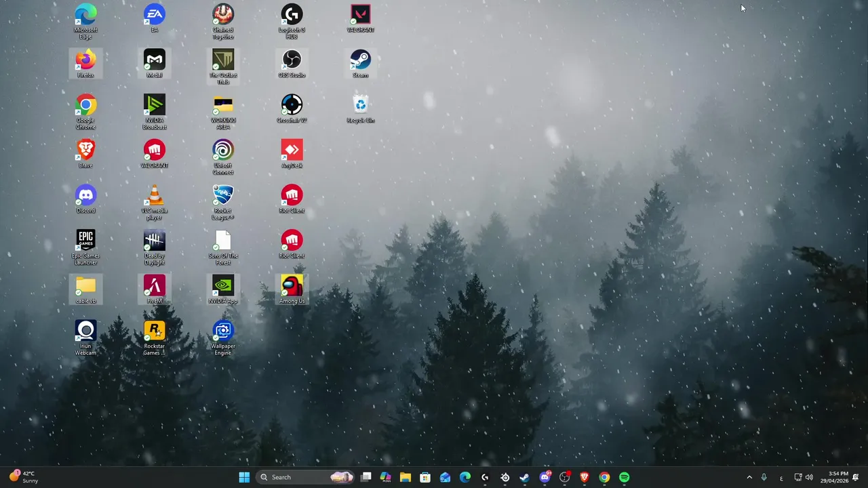
Task: Open the input language indicator
Action: click(781, 477)
